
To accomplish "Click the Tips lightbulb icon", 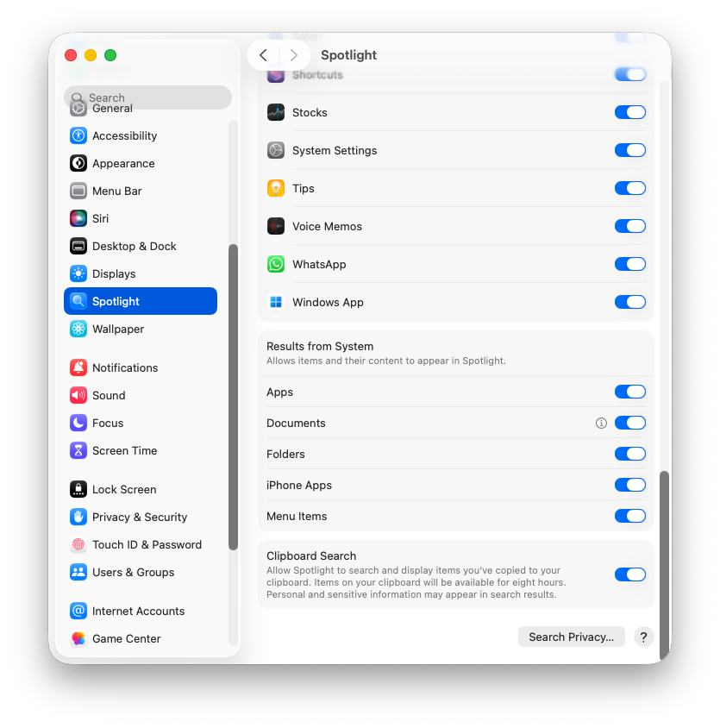I will point(276,188).
